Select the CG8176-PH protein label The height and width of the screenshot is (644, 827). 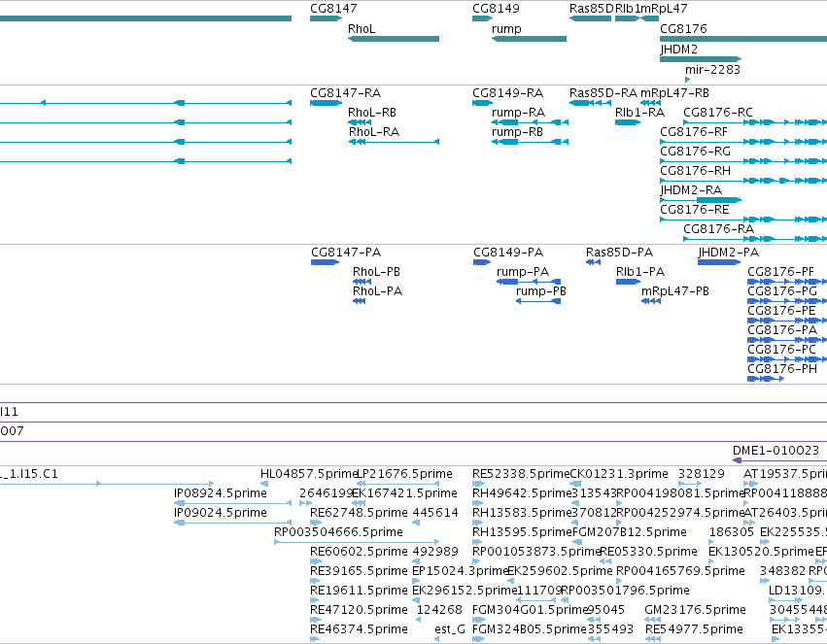pos(782,369)
